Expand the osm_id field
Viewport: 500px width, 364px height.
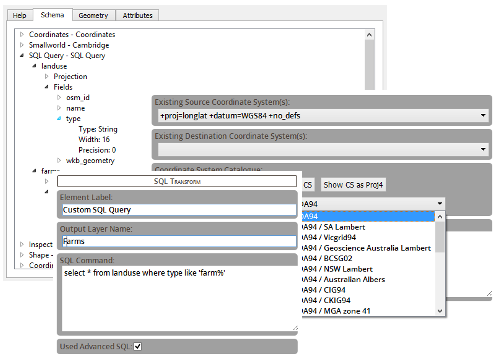pos(59,97)
